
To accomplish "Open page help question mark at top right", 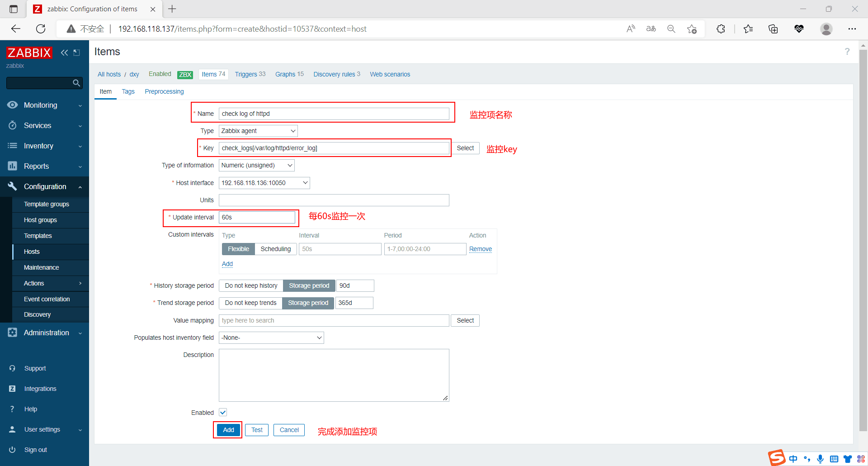I will pyautogui.click(x=847, y=52).
